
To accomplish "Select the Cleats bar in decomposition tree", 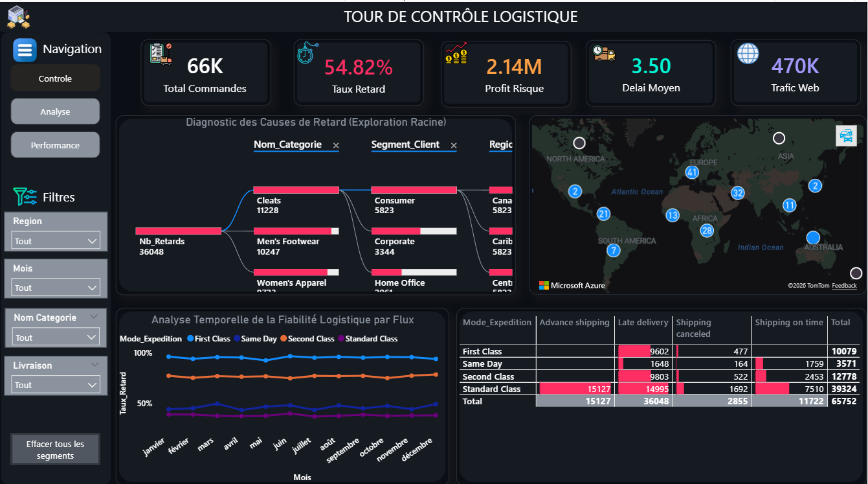I will [x=296, y=190].
